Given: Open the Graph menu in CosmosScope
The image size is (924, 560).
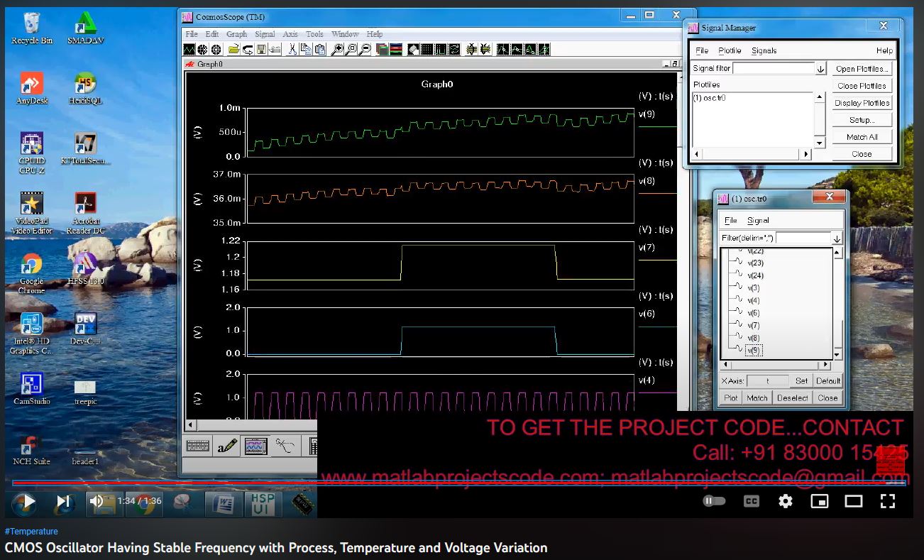Looking at the screenshot, I should point(236,34).
